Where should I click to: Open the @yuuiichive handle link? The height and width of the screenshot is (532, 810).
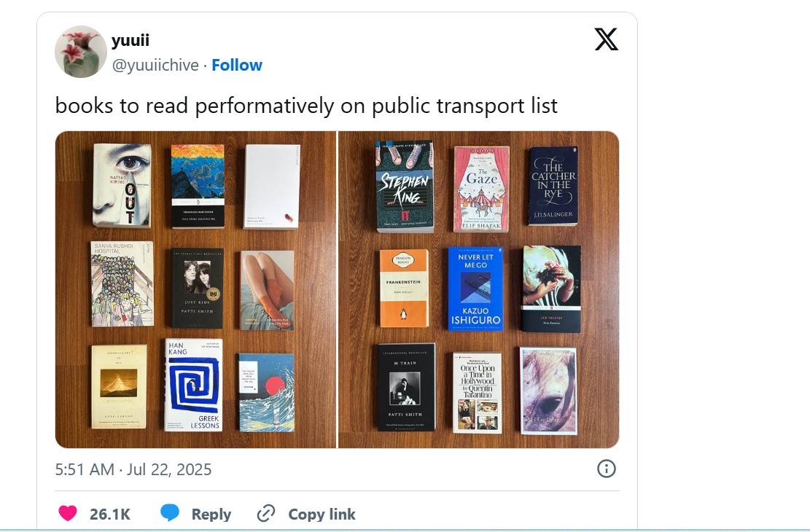click(x=155, y=65)
